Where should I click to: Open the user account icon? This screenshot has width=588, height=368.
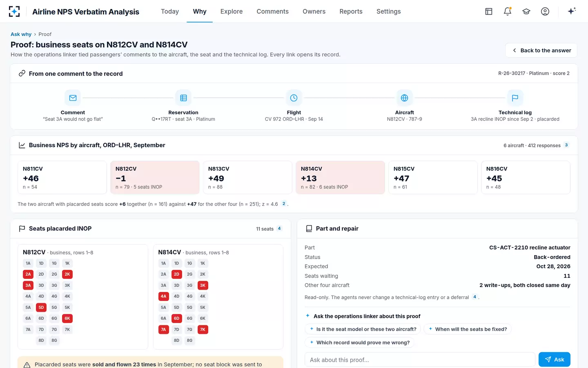545,11
